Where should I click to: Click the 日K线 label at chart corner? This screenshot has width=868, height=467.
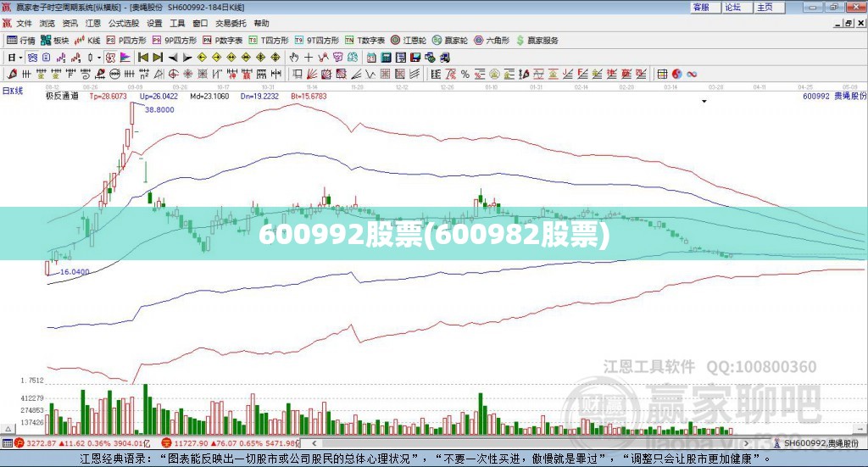pos(13,92)
